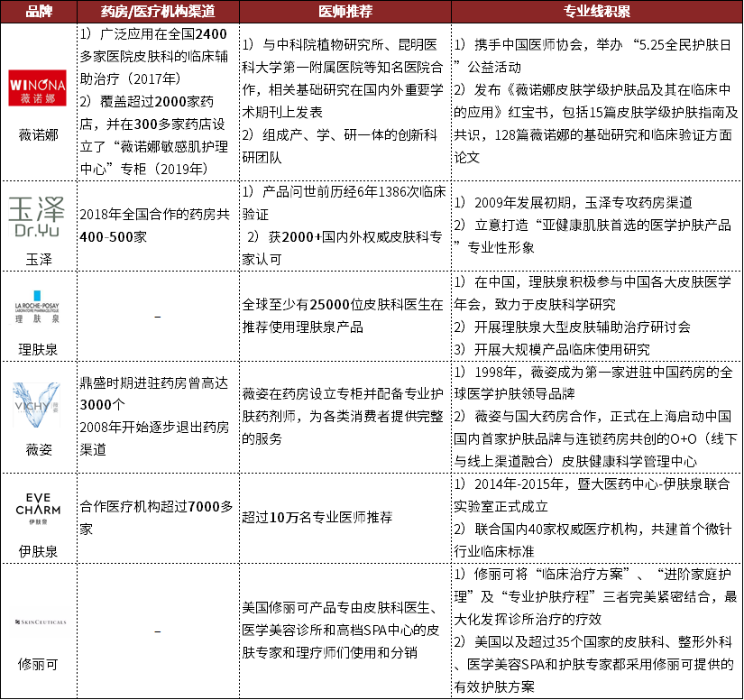Screen dimensions: 744x700
Task: Select the 伊肤泉 brand name text
Action: click(37, 548)
